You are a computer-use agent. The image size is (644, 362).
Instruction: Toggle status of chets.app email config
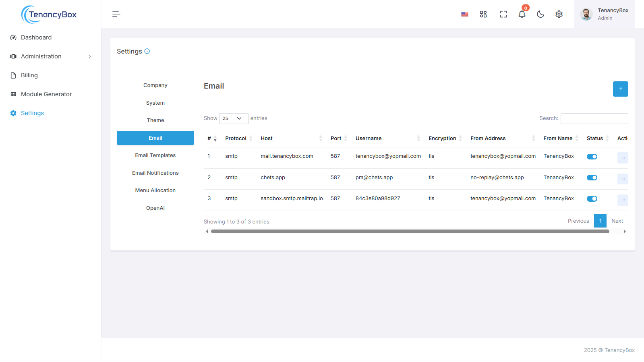(x=592, y=178)
